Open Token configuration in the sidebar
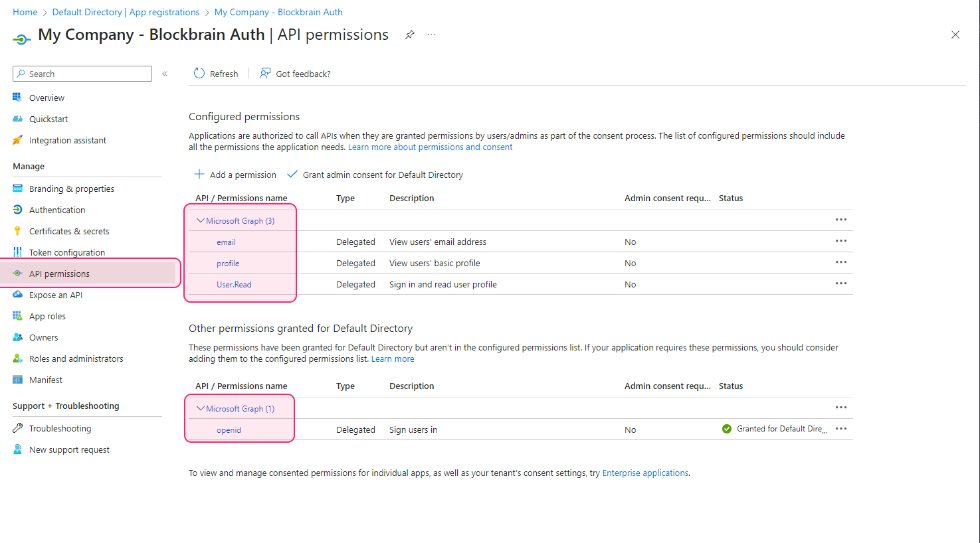980x543 pixels. (x=67, y=252)
